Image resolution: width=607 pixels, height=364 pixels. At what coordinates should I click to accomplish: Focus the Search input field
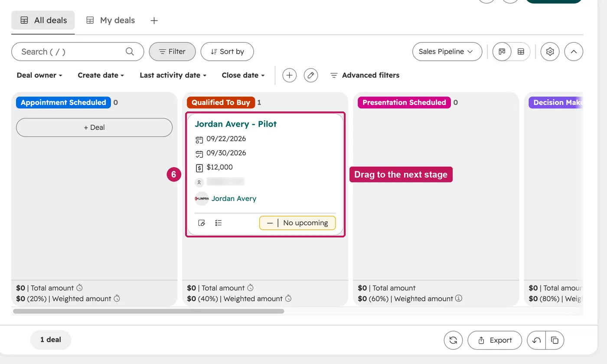[78, 52]
